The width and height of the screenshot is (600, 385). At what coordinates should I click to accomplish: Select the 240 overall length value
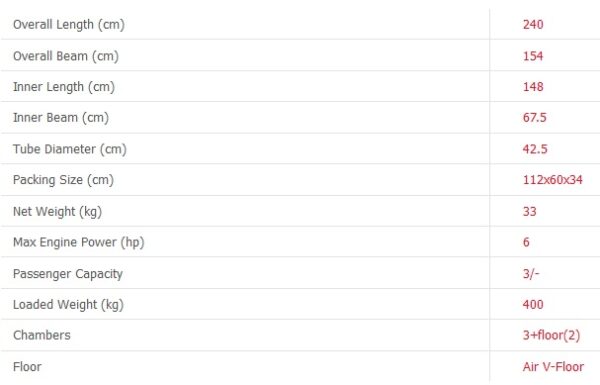pos(533,24)
